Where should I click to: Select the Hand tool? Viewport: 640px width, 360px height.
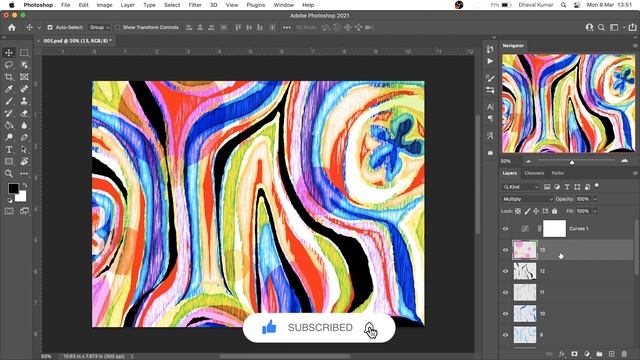point(24,161)
